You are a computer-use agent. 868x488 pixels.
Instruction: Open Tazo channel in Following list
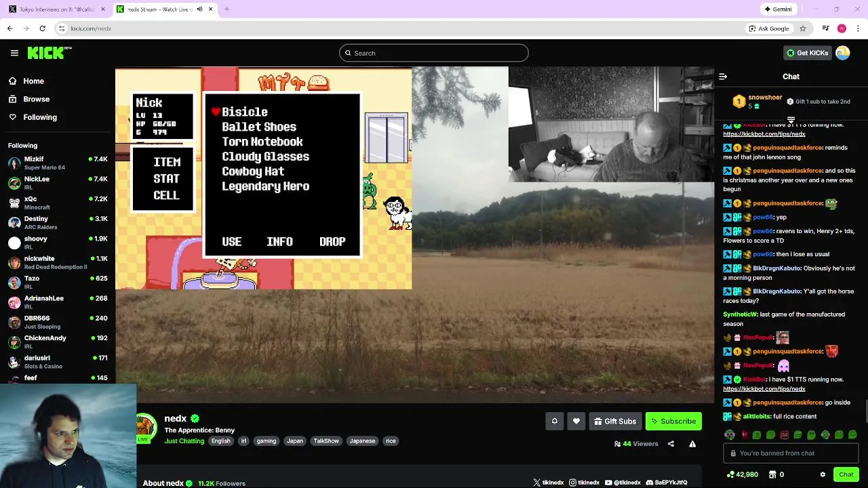[58, 282]
